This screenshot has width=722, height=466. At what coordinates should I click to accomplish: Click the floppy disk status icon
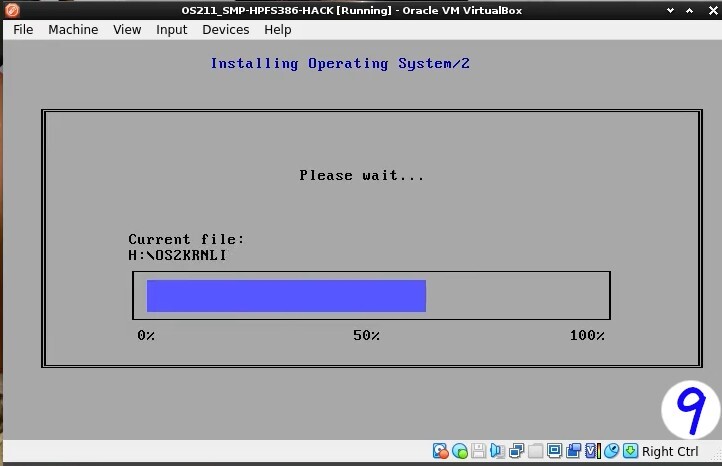click(x=478, y=451)
